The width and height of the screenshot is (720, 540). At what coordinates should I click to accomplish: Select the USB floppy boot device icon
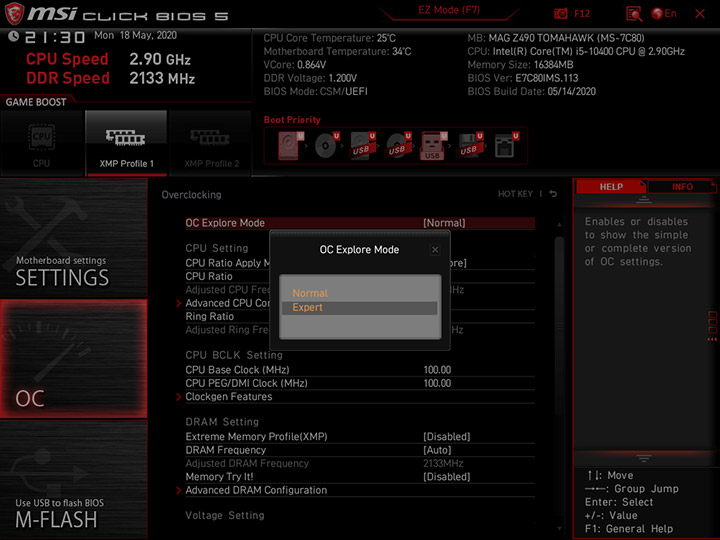point(470,146)
